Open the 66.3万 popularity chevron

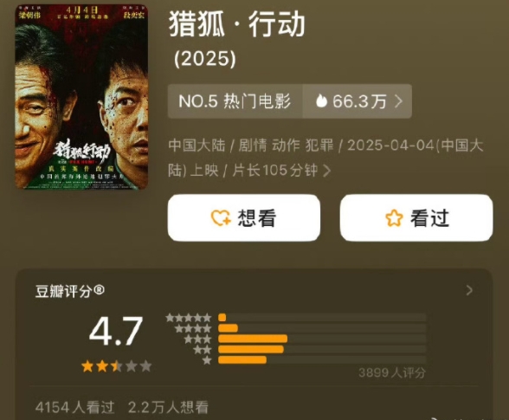point(398,101)
